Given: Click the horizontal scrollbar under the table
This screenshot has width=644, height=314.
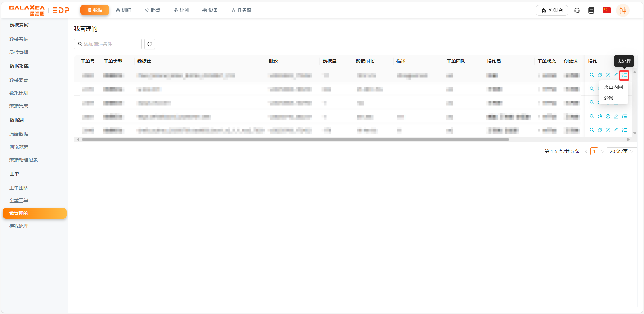Looking at the screenshot, I should pyautogui.click(x=295, y=139).
